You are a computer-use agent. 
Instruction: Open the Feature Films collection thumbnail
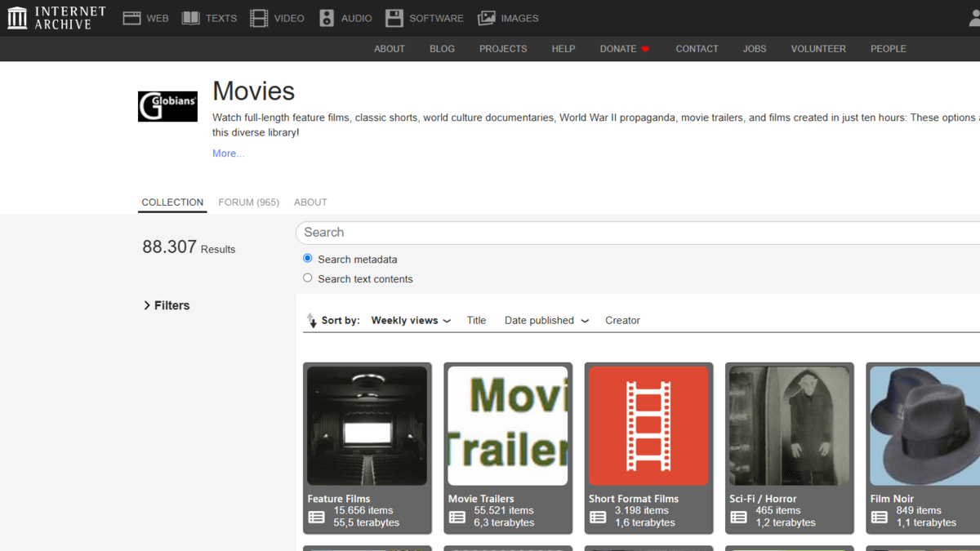point(367,426)
